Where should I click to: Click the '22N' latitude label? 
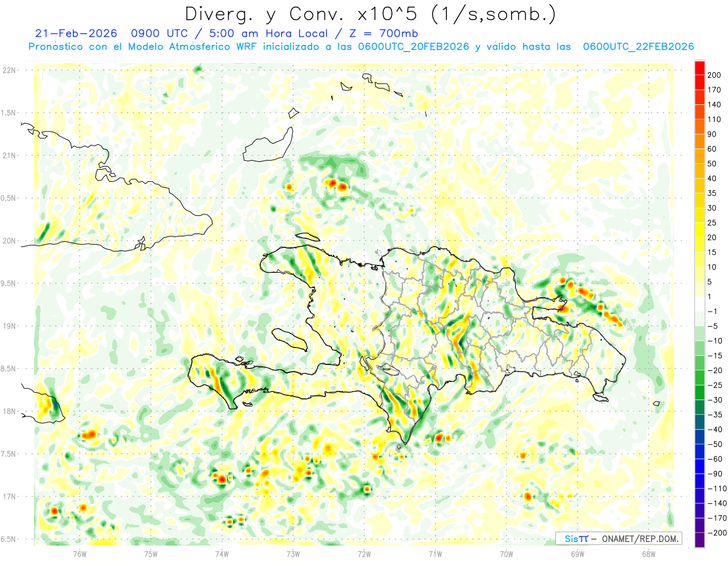click(x=9, y=70)
